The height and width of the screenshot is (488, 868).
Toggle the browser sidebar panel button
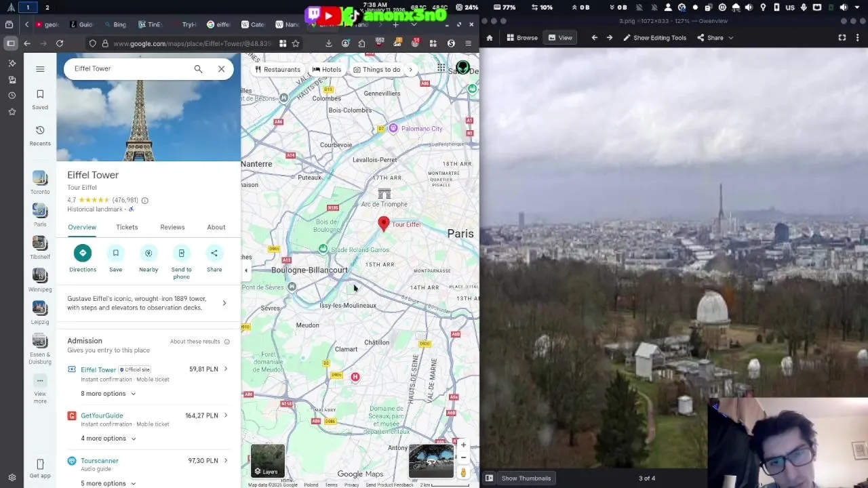click(10, 43)
